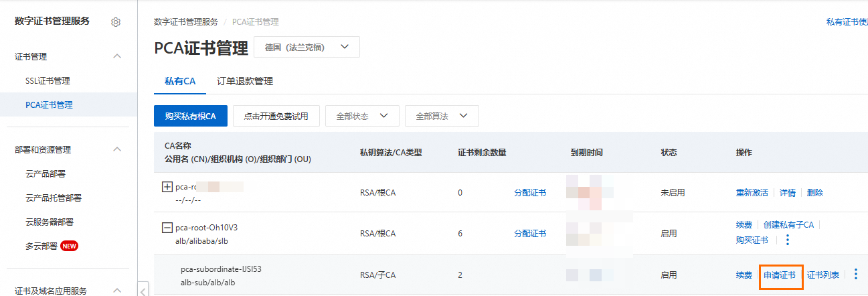The width and height of the screenshot is (868, 296).
Task: Open 多云部署 menu item
Action: (x=41, y=246)
